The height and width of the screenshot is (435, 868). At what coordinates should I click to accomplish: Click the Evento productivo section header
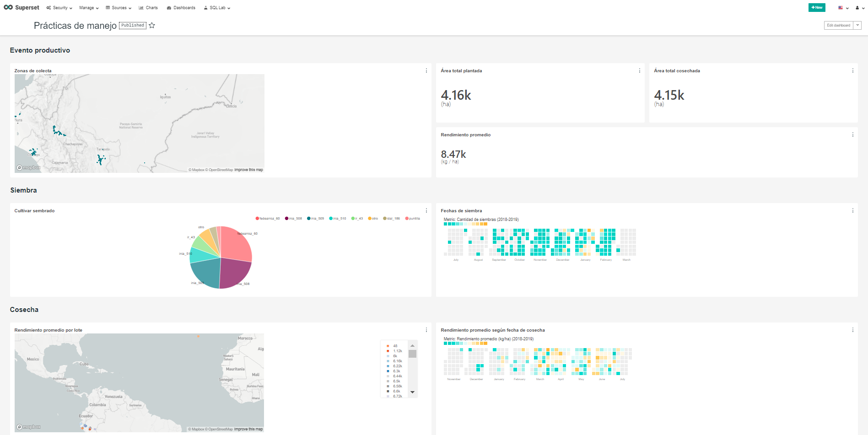[x=40, y=50]
